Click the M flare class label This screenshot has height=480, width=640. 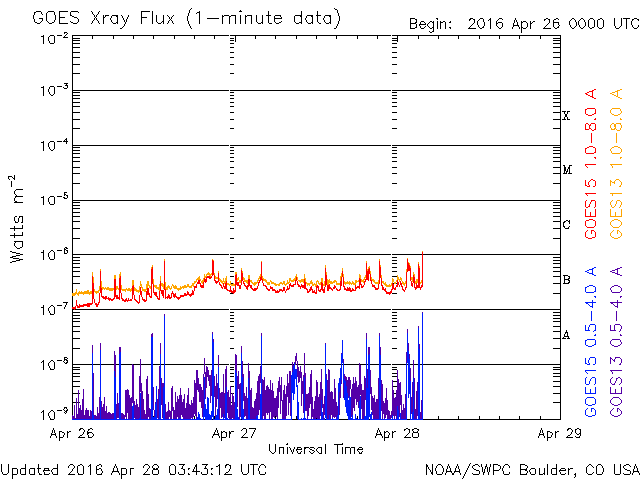(567, 170)
